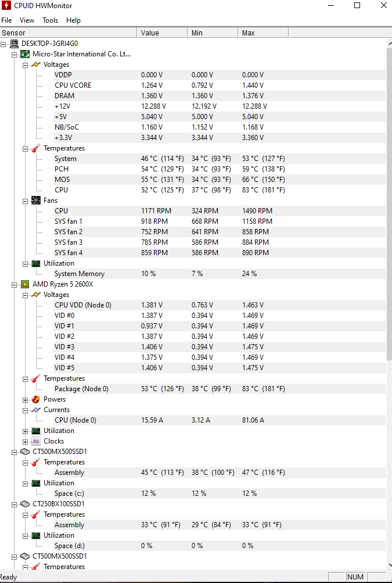Expand the Clocks tree node

tap(26, 441)
